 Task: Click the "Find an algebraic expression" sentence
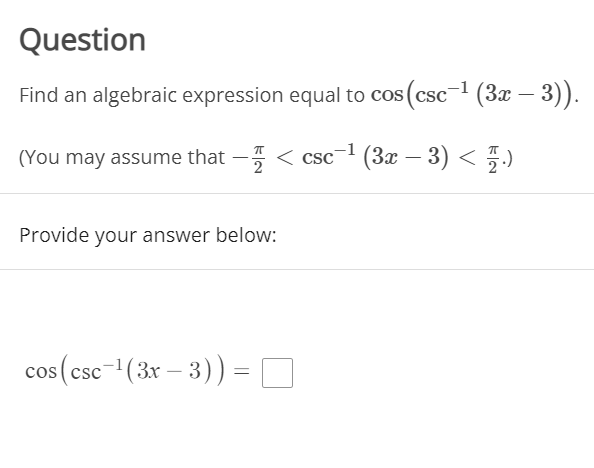tap(192, 95)
